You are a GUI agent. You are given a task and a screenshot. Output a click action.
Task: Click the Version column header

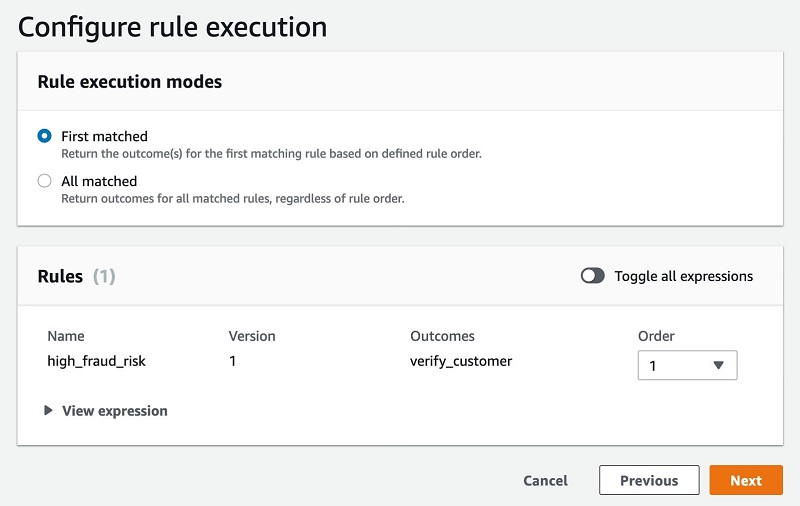pyautogui.click(x=252, y=336)
